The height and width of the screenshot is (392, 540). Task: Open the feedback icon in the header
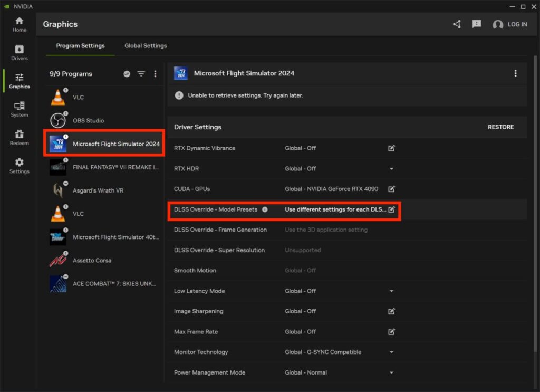point(477,24)
